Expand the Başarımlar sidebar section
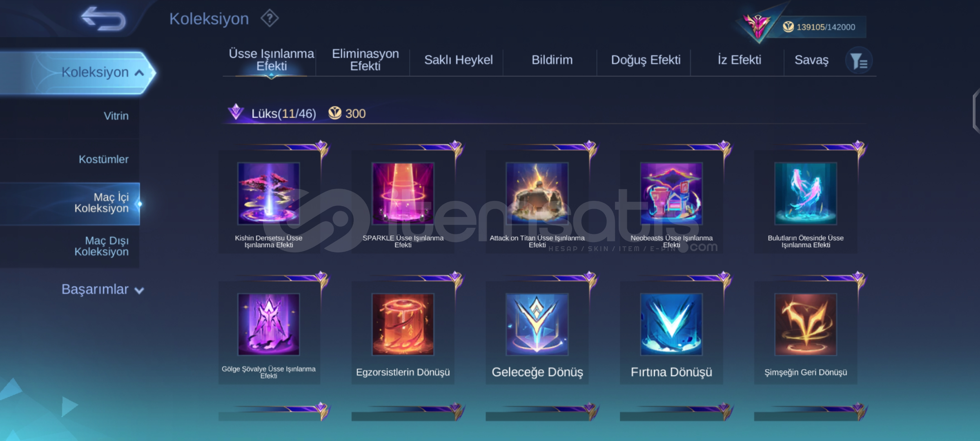Screen dimensions: 980x441 102,290
